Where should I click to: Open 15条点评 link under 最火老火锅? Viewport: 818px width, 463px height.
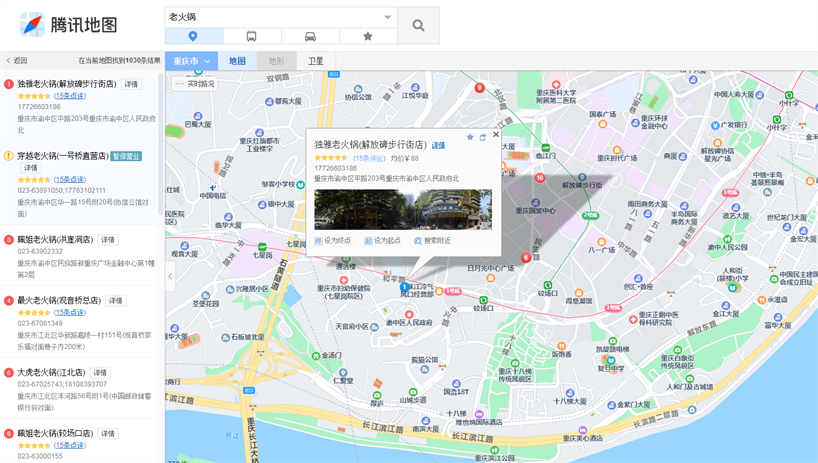coord(70,312)
